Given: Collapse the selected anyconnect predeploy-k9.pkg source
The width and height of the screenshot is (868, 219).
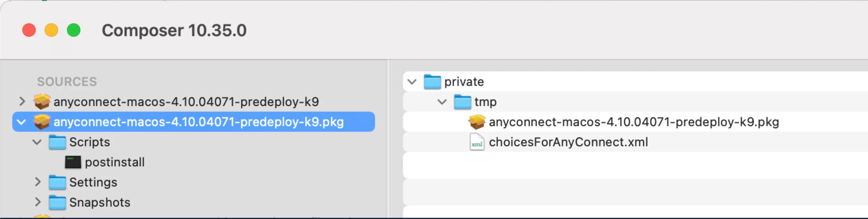Looking at the screenshot, I should click(21, 122).
